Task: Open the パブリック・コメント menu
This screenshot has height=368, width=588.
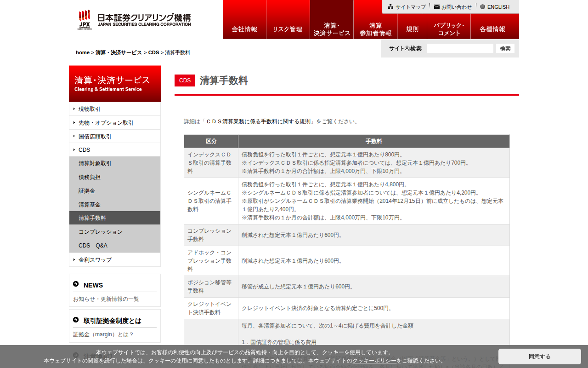Action: (449, 26)
